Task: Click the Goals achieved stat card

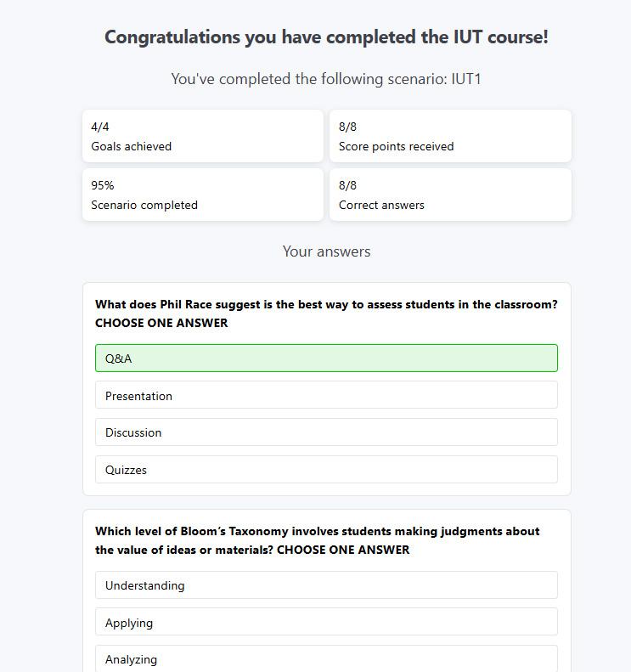Action: point(202,136)
